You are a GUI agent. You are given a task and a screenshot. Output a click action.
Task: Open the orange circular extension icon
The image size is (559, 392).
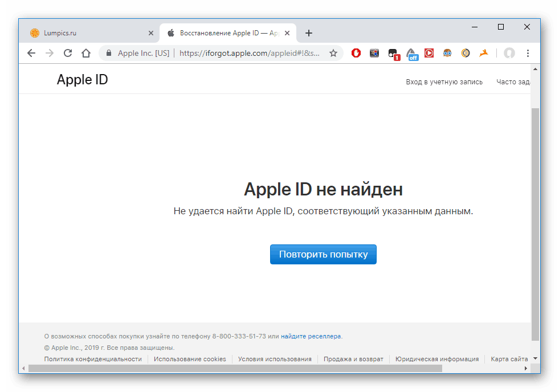[465, 53]
